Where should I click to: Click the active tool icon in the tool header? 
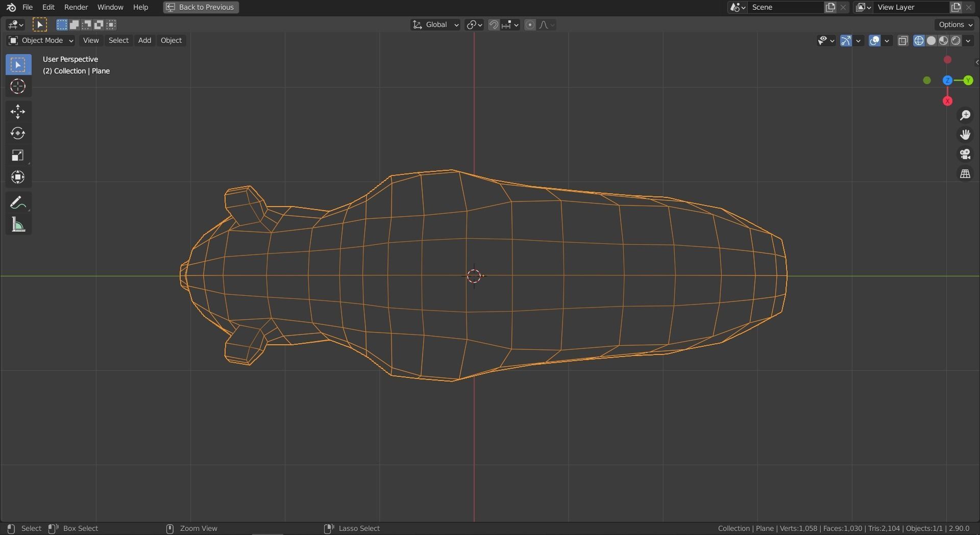coord(40,24)
